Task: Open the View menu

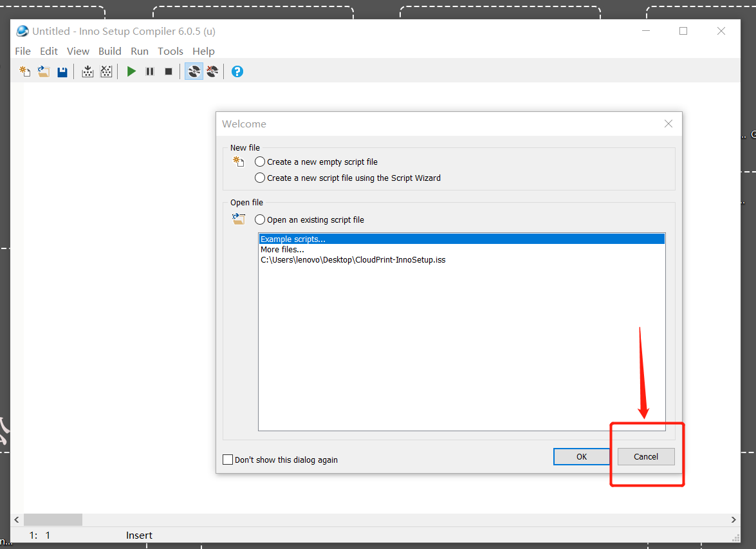Action: pyautogui.click(x=78, y=51)
